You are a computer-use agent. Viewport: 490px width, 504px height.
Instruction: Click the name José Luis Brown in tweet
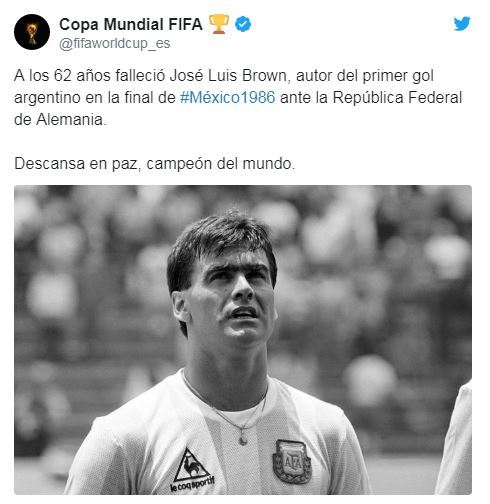click(x=228, y=76)
